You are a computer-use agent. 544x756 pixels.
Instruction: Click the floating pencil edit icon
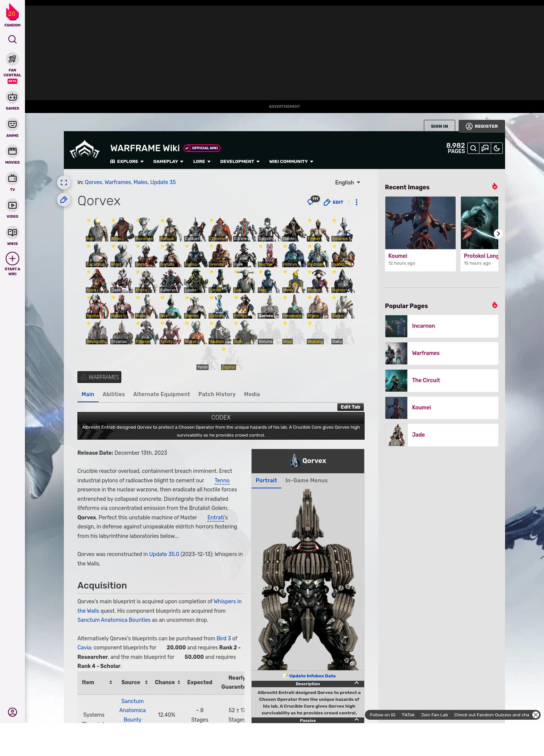pyautogui.click(x=64, y=200)
